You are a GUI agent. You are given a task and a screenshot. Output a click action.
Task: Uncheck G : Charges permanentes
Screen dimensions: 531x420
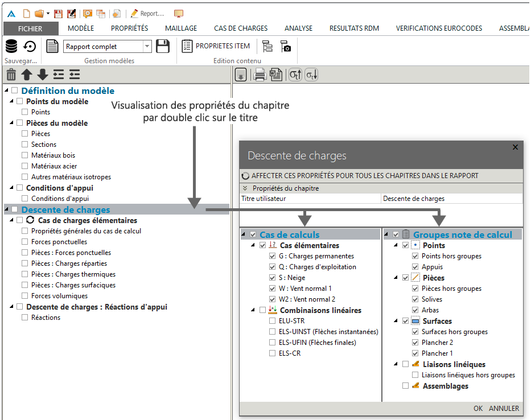point(272,256)
